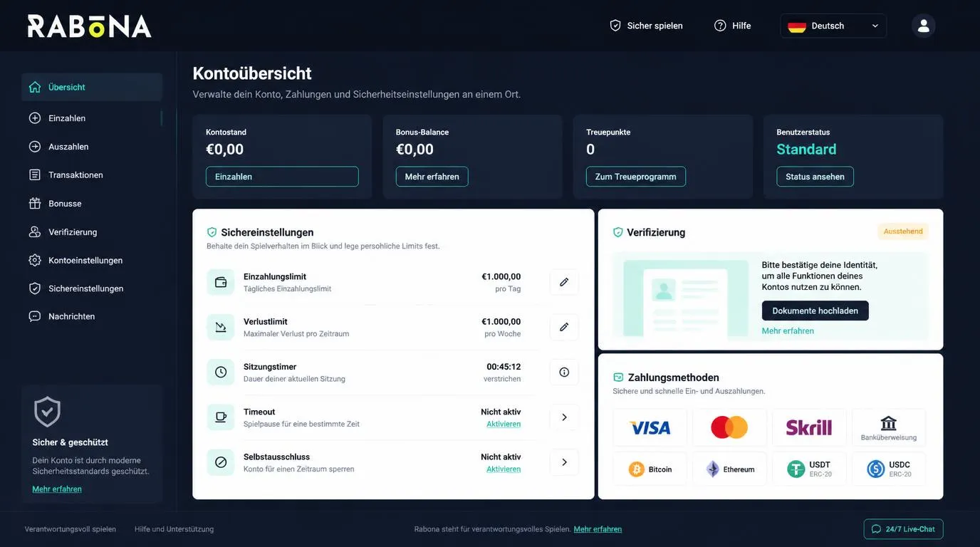
Task: Open the 24/7 Live-Chat button
Action: pos(904,529)
